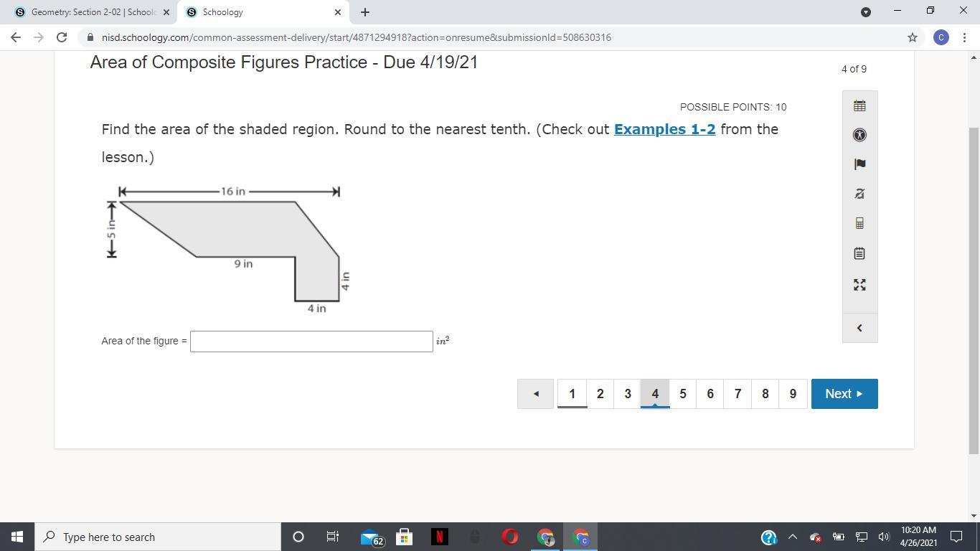The image size is (980, 551).
Task: Open the Chrome profile avatar menu
Action: pos(941,37)
